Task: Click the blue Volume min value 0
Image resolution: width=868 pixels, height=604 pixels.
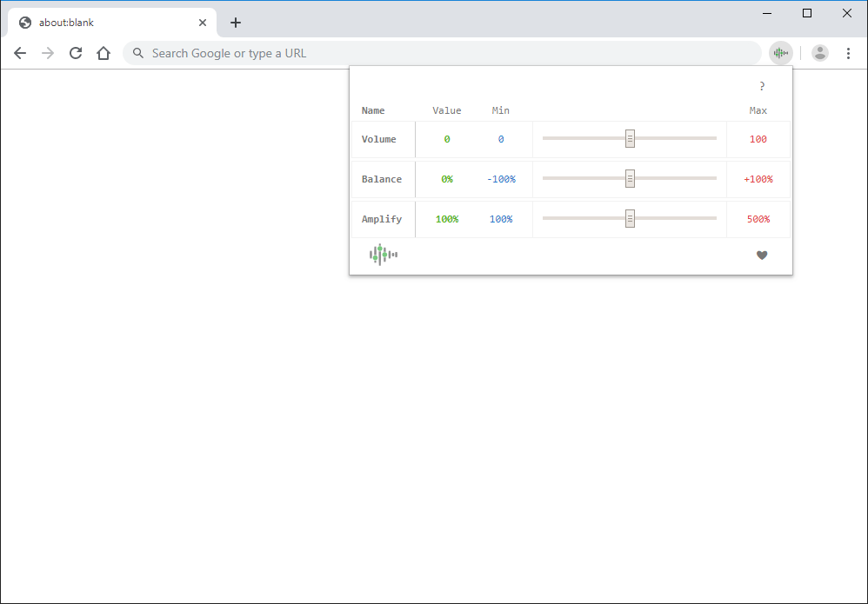Action: click(501, 139)
